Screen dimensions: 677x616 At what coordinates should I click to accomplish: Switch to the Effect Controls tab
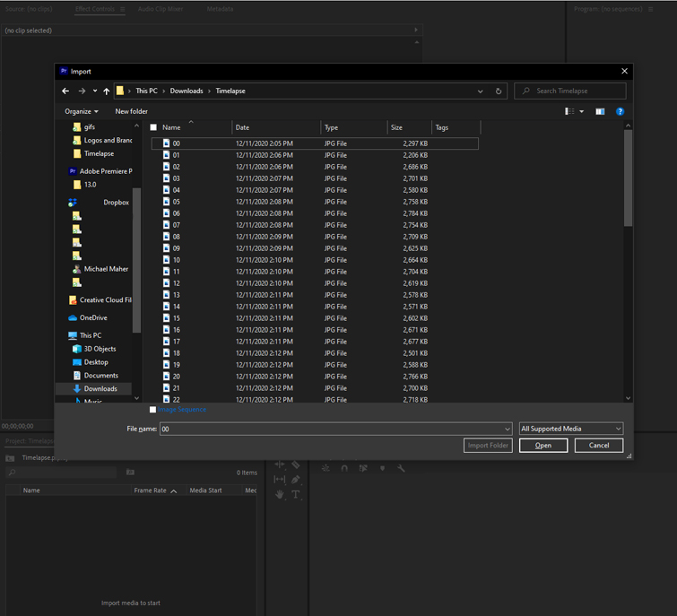pos(95,9)
